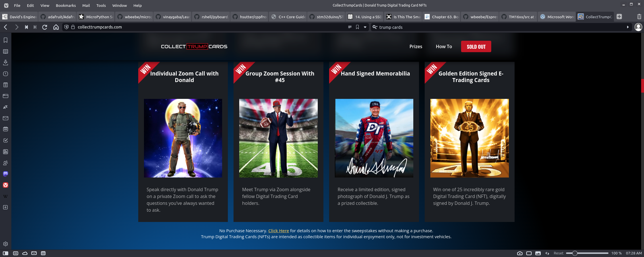The width and height of the screenshot is (644, 257).
Task: Open the View menu
Action: pyautogui.click(x=45, y=5)
